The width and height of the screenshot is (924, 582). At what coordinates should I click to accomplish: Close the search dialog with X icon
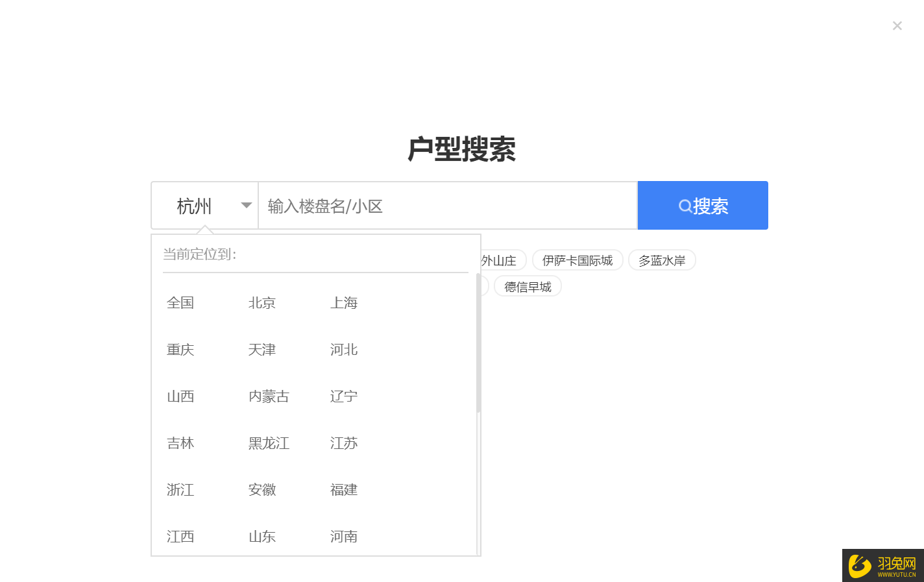point(897,26)
